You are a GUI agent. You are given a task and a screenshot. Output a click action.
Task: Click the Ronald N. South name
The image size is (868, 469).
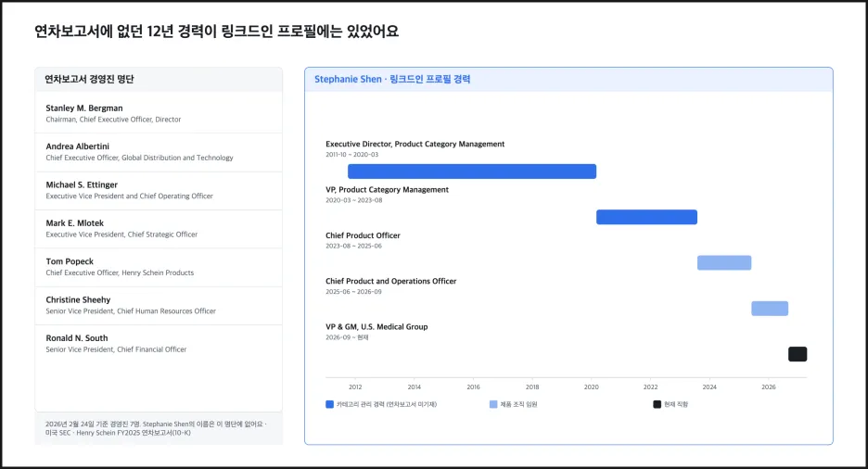77,338
